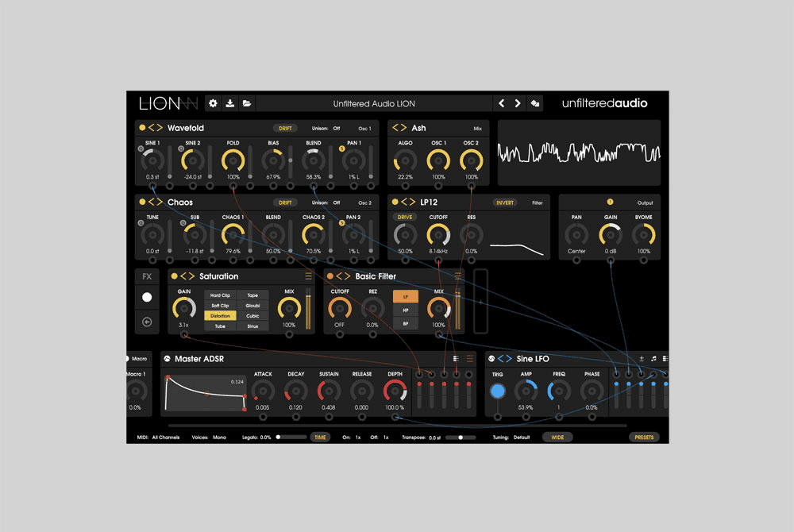Click the quantize icon beside SINE 2
The width and height of the screenshot is (794, 532).
coord(181,148)
